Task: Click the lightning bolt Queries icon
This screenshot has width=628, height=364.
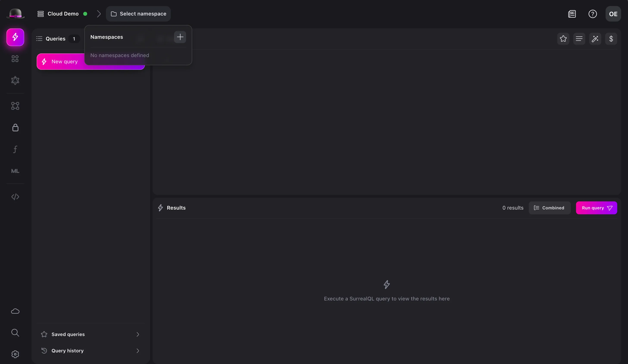Action: pyautogui.click(x=15, y=37)
